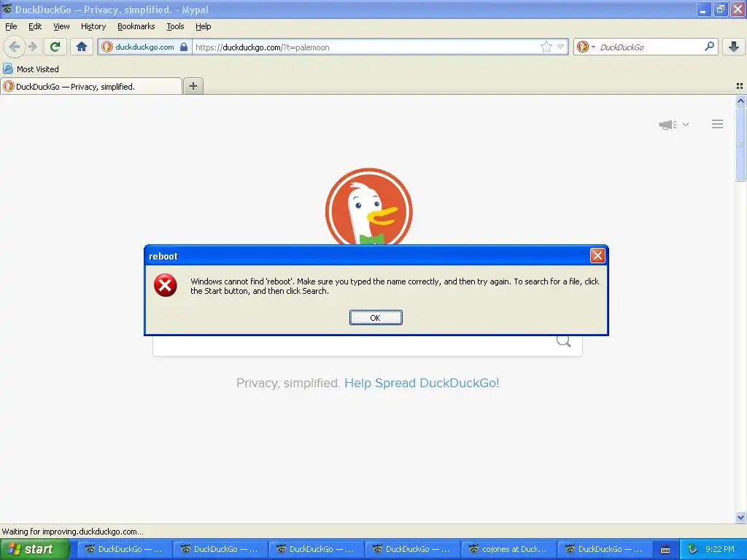This screenshot has height=560, width=747.
Task: Click OK in the reboot dialog
Action: 376,318
